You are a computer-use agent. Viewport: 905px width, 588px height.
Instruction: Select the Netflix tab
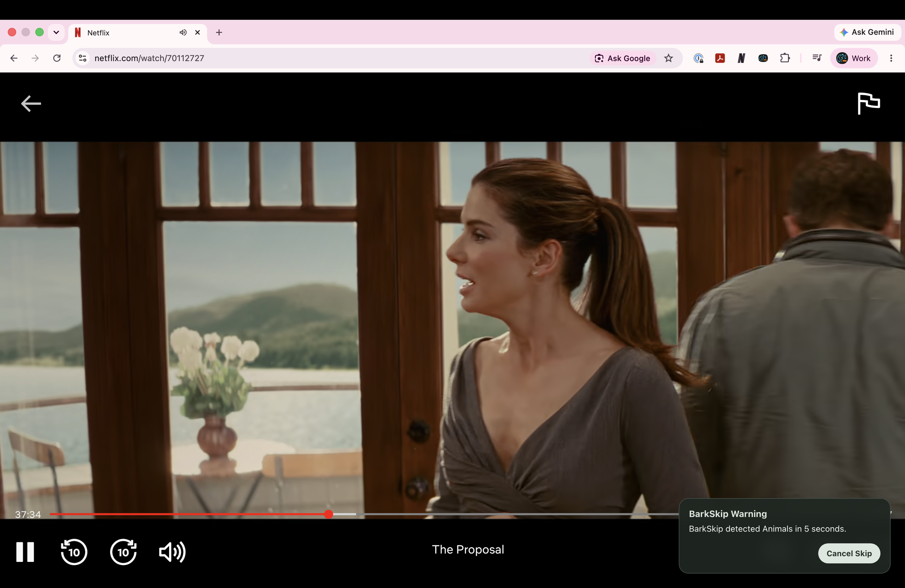[x=138, y=33]
